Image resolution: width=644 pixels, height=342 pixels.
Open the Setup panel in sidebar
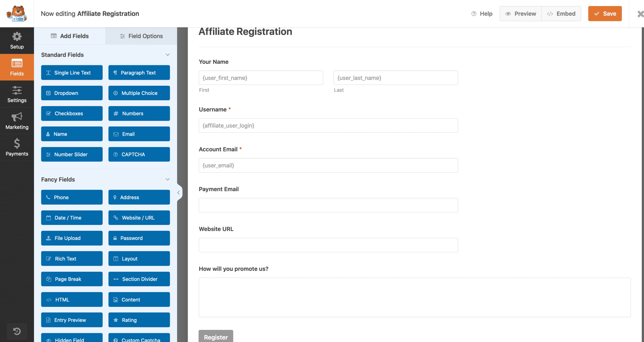(17, 41)
